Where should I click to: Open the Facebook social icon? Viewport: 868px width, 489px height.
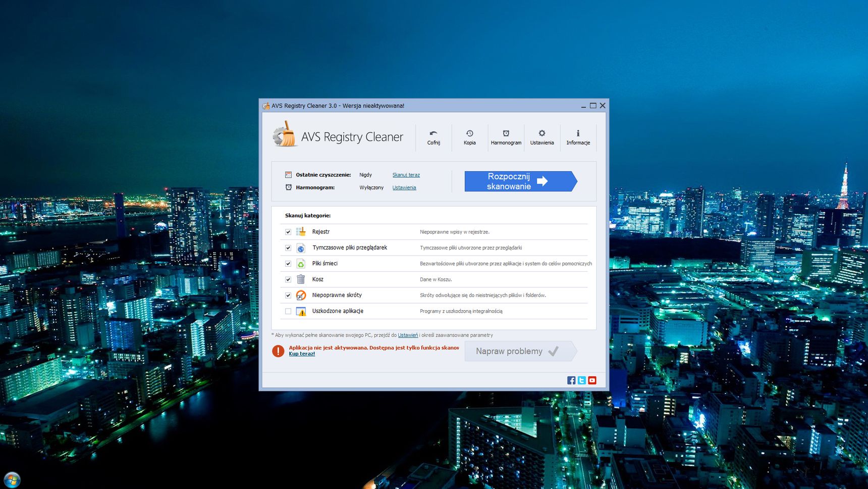click(571, 380)
